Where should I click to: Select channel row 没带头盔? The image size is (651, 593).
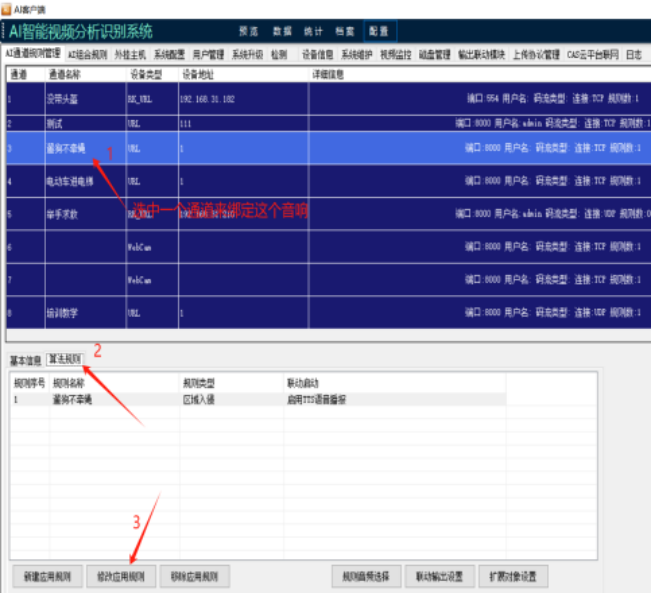[x=328, y=99]
